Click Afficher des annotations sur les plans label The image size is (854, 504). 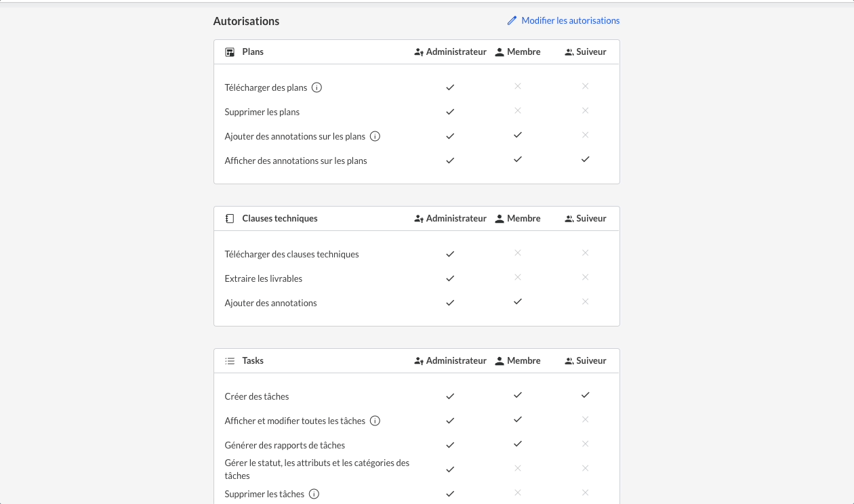296,161
